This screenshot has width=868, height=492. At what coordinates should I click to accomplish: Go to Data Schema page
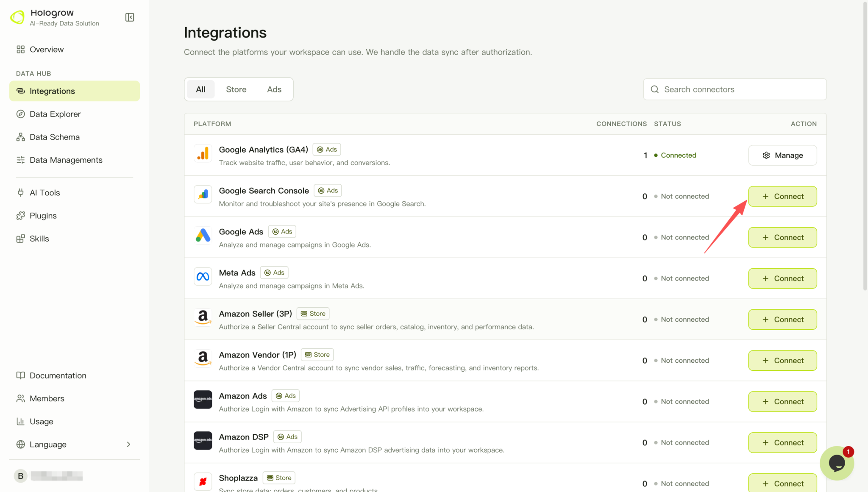(x=75, y=137)
